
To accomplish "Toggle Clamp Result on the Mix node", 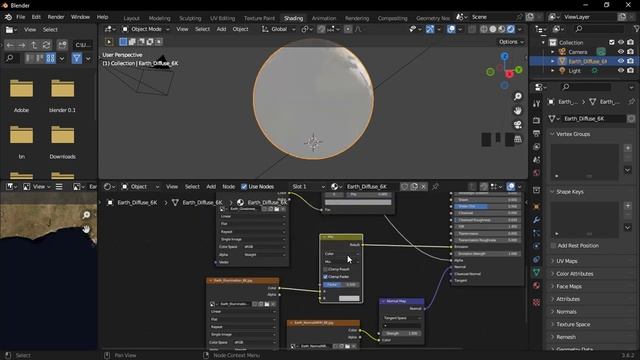I will tap(325, 269).
